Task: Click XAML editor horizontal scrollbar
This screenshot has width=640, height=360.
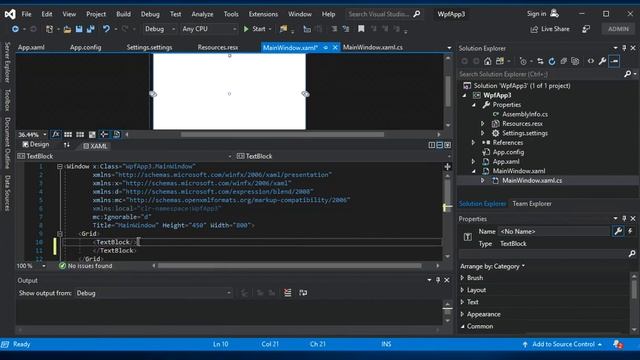Action: click(x=289, y=266)
